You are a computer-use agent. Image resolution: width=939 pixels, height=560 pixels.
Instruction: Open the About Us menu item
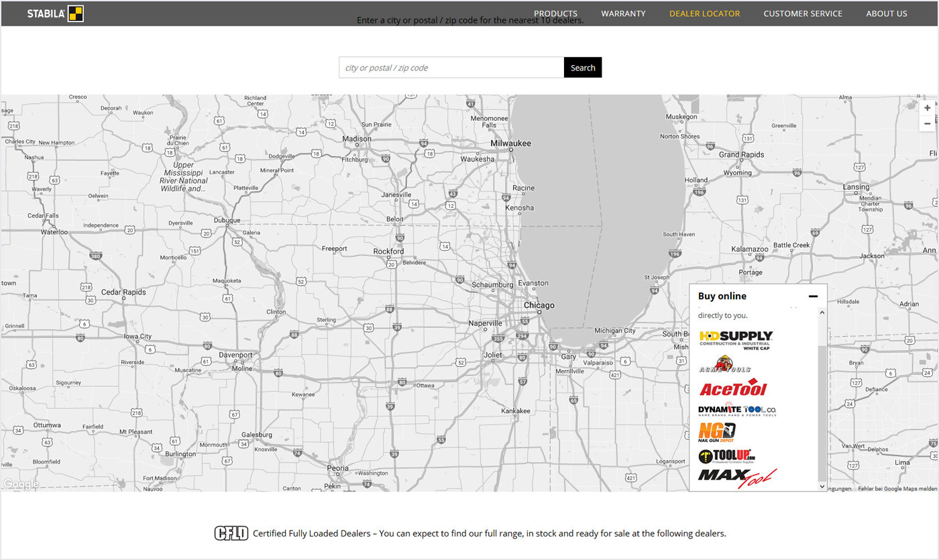886,13
